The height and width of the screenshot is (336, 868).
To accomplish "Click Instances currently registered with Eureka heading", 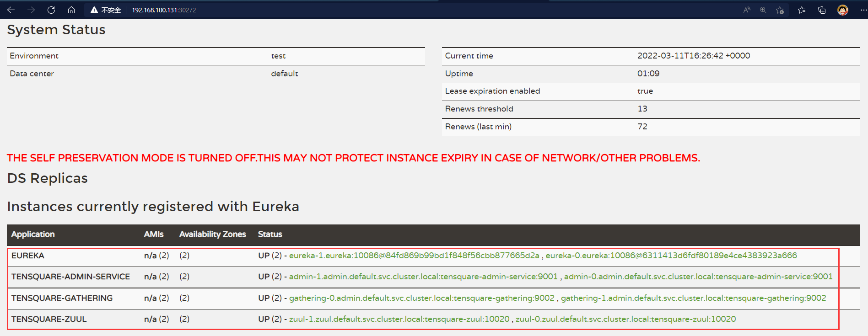I will coord(153,207).
